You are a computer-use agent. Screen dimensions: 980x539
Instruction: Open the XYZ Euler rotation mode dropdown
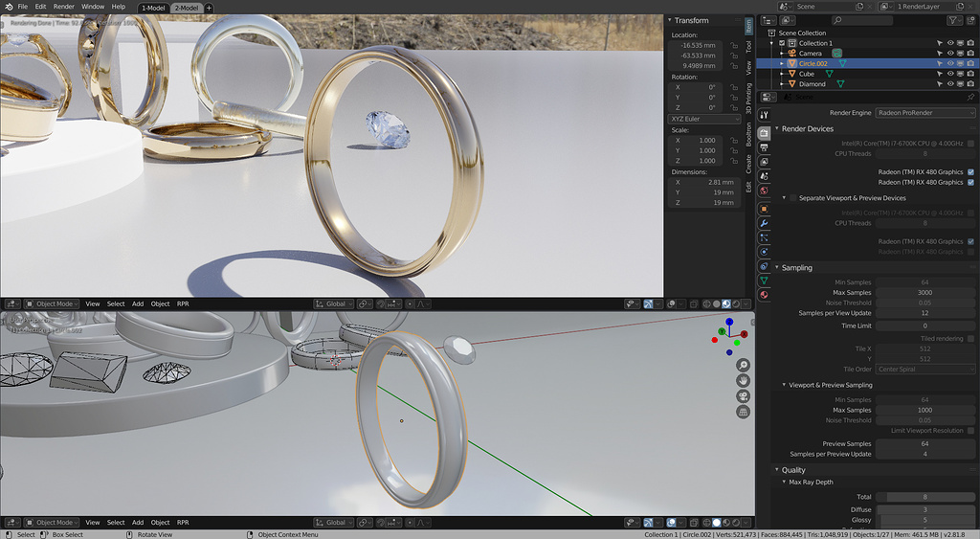pyautogui.click(x=704, y=119)
